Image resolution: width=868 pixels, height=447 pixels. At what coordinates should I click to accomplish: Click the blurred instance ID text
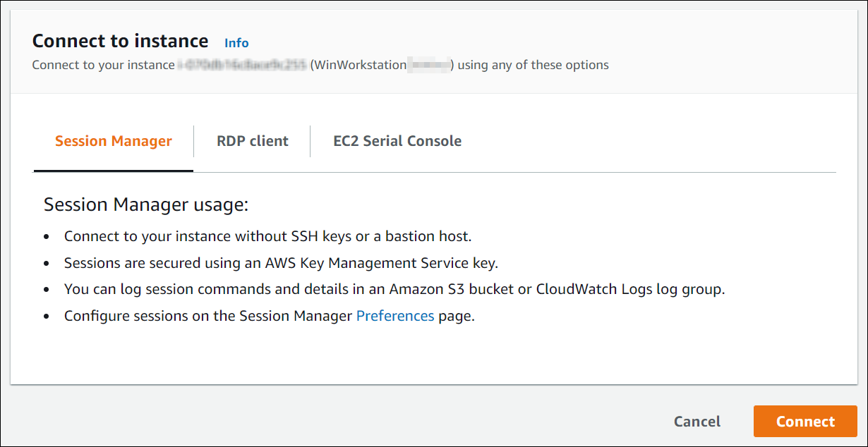[x=242, y=65]
